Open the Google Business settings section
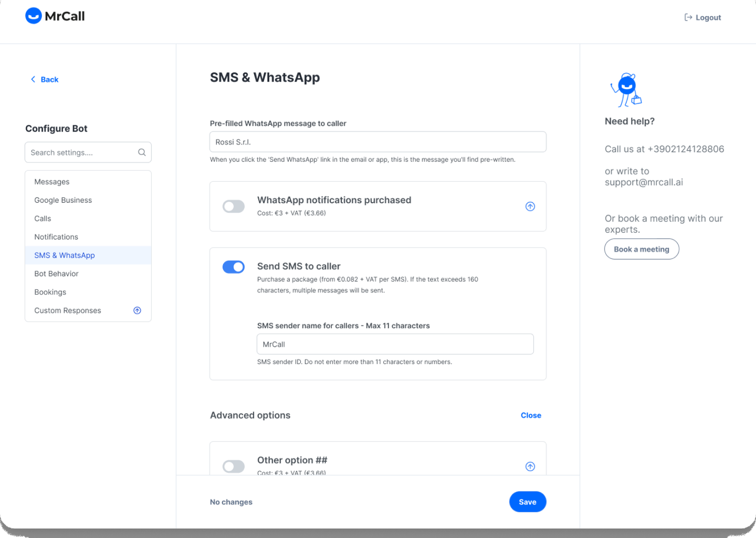 [x=88, y=200]
